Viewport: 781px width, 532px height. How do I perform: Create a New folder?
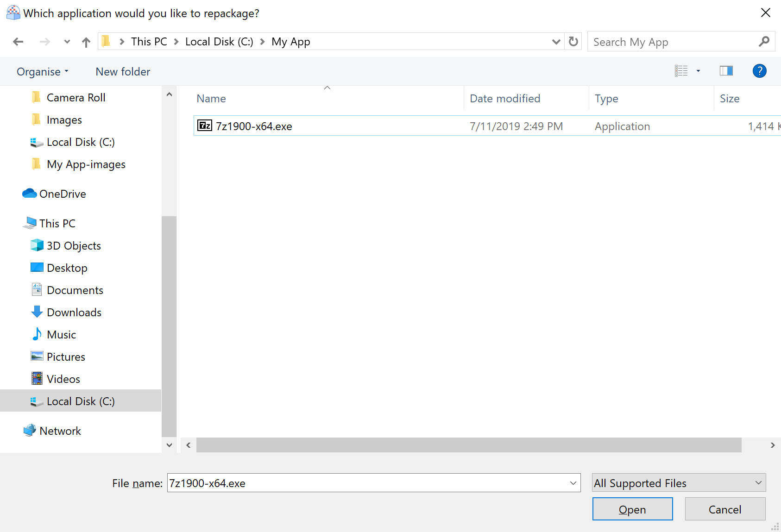[123, 72]
